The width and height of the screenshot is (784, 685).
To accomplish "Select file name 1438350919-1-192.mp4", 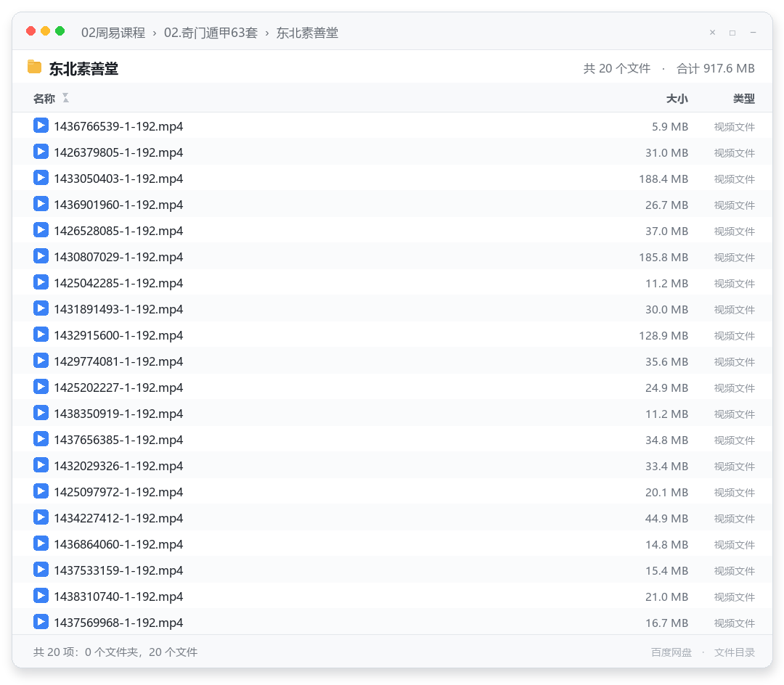I will pos(118,414).
